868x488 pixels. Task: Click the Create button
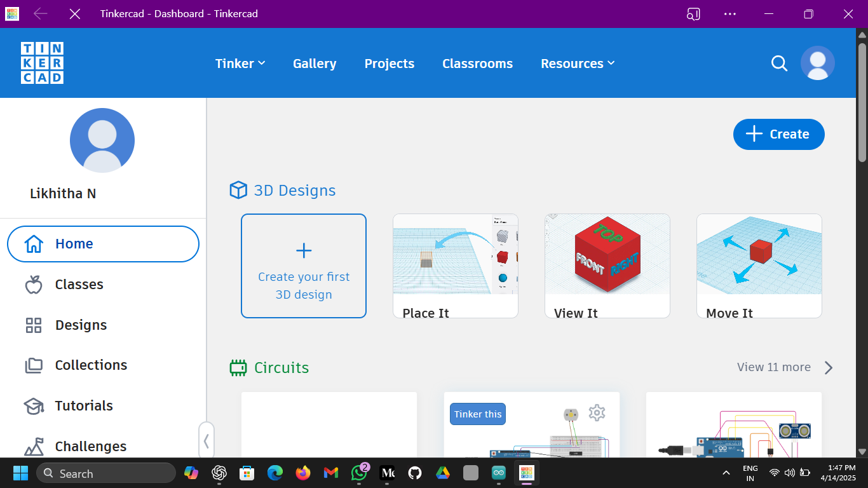778,134
